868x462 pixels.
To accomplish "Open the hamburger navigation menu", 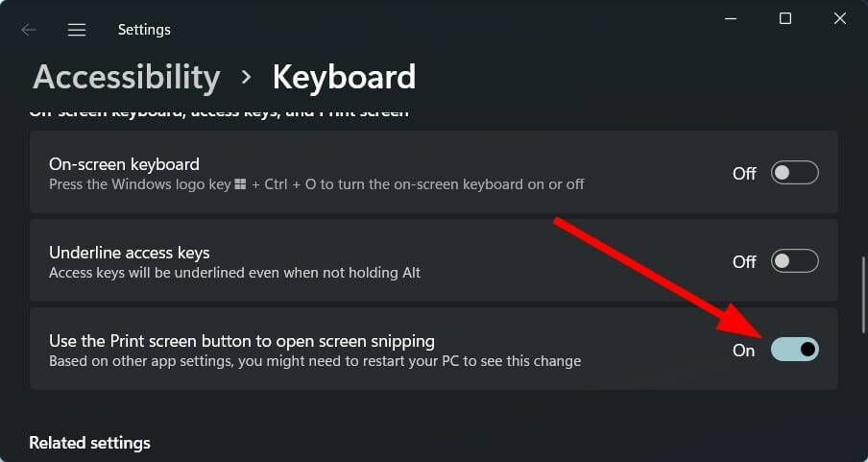I will click(x=77, y=30).
